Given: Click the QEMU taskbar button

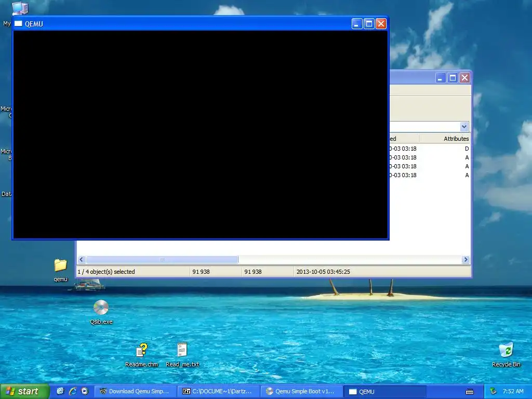Looking at the screenshot, I should [x=385, y=391].
